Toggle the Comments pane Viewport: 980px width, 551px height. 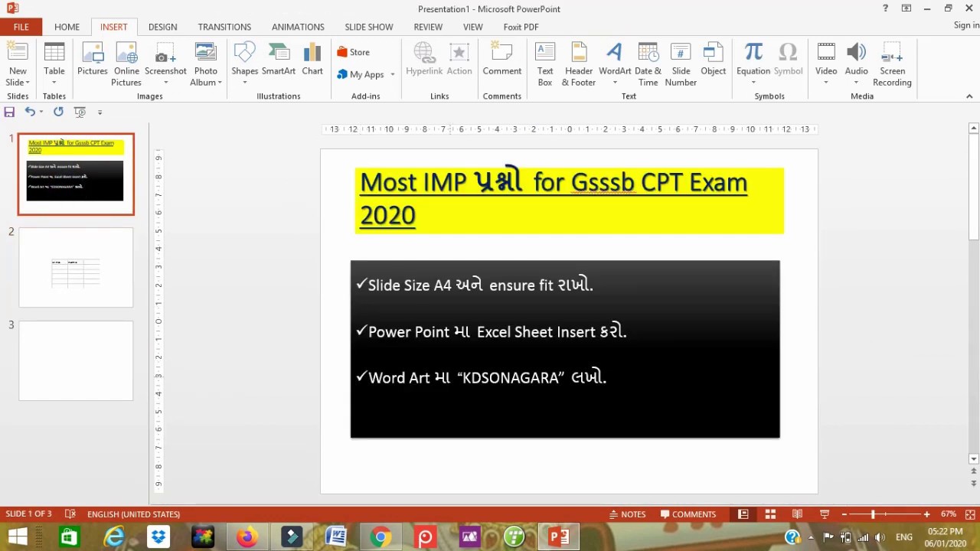[688, 514]
